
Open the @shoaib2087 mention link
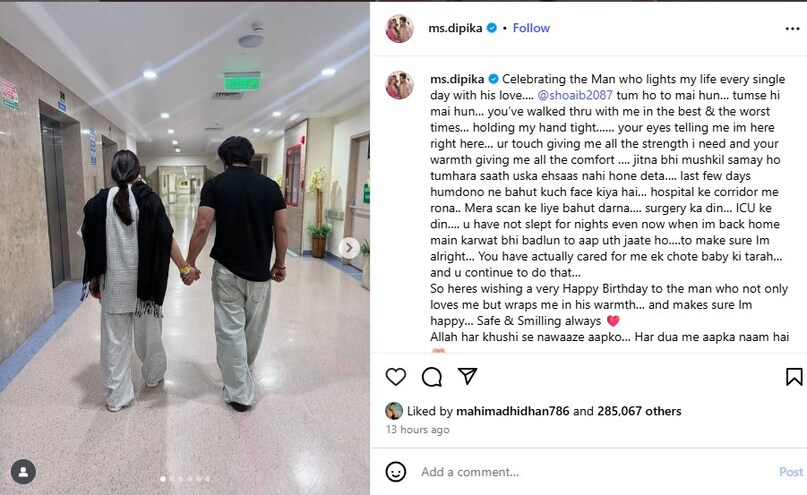click(x=575, y=95)
